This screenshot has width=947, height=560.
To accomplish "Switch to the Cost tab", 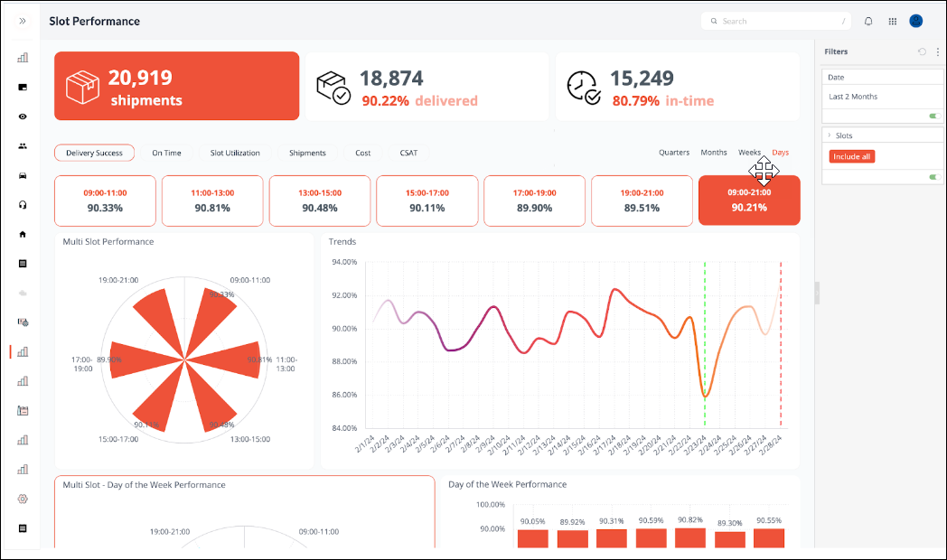I will pos(363,153).
